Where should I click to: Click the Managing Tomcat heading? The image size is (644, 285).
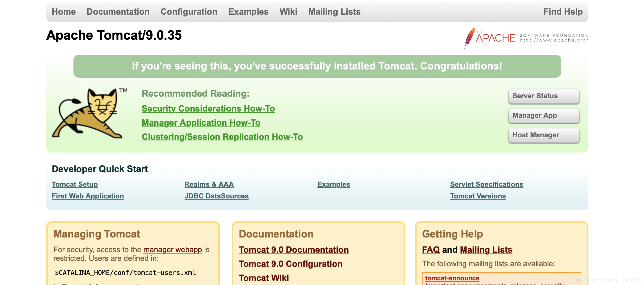(x=97, y=234)
